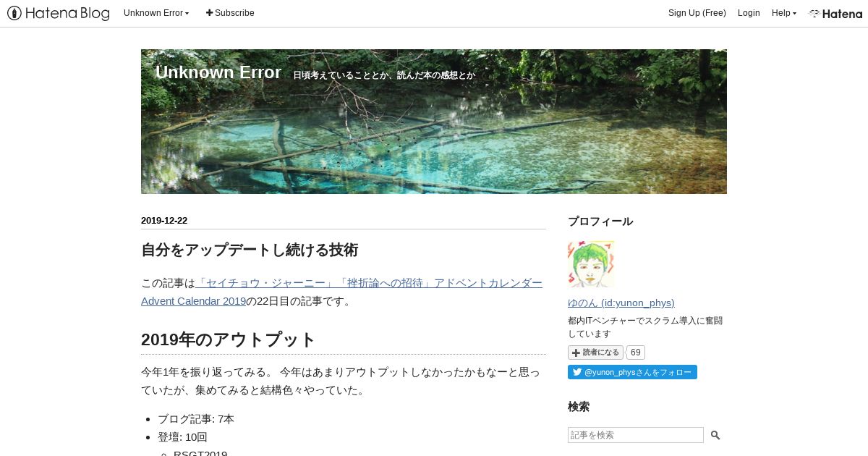The height and width of the screenshot is (456, 868).
Task: Click the 読者になる button
Action: (x=595, y=352)
